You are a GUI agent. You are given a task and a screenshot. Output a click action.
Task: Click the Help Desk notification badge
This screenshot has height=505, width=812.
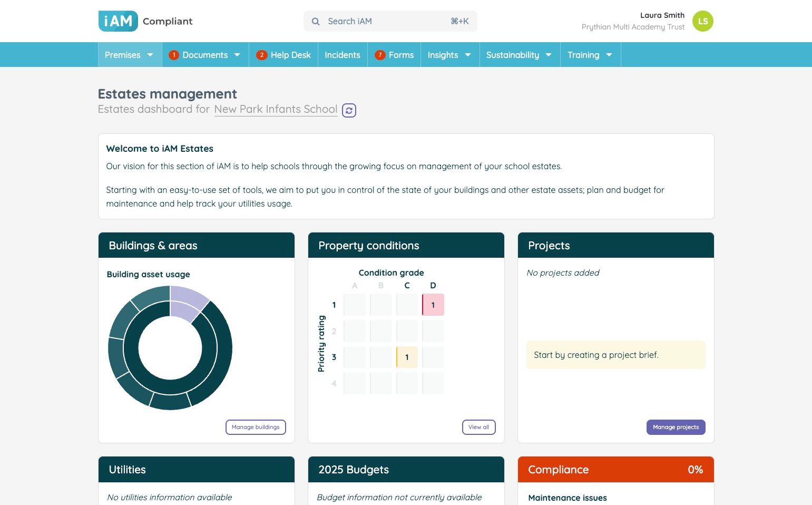[x=261, y=55]
